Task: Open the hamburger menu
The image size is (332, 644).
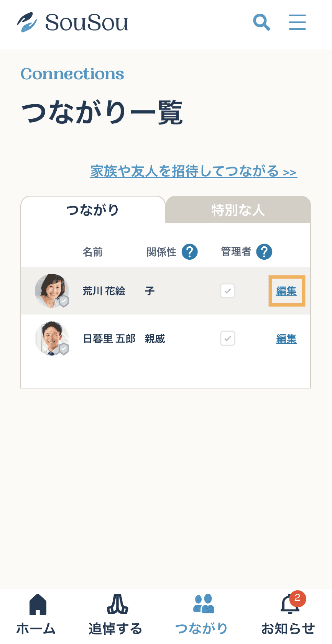Action: pyautogui.click(x=297, y=22)
